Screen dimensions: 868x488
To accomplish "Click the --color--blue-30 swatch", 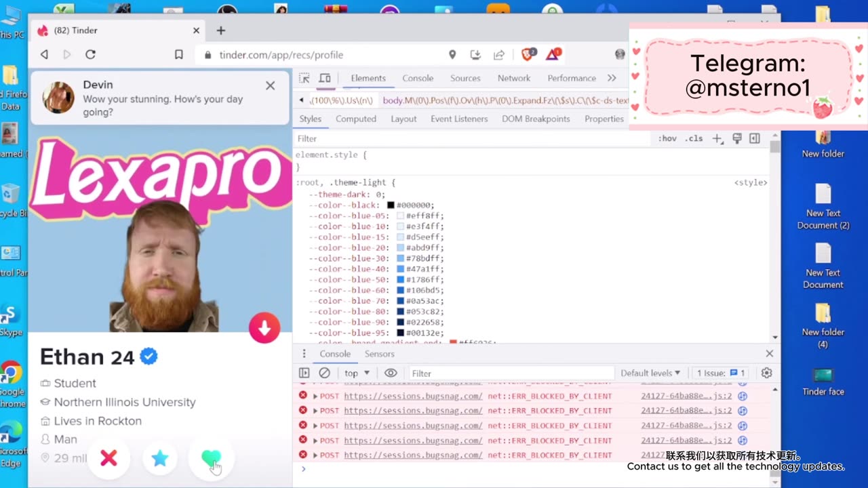I will click(x=400, y=258).
